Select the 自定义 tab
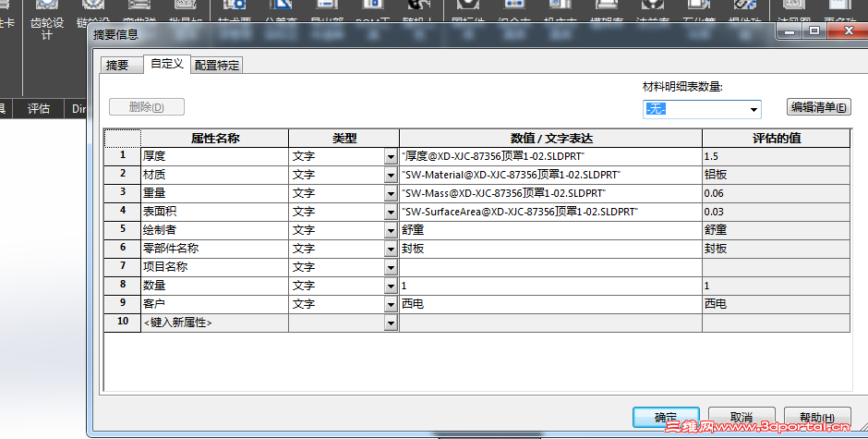The width and height of the screenshot is (868, 439). [x=167, y=64]
